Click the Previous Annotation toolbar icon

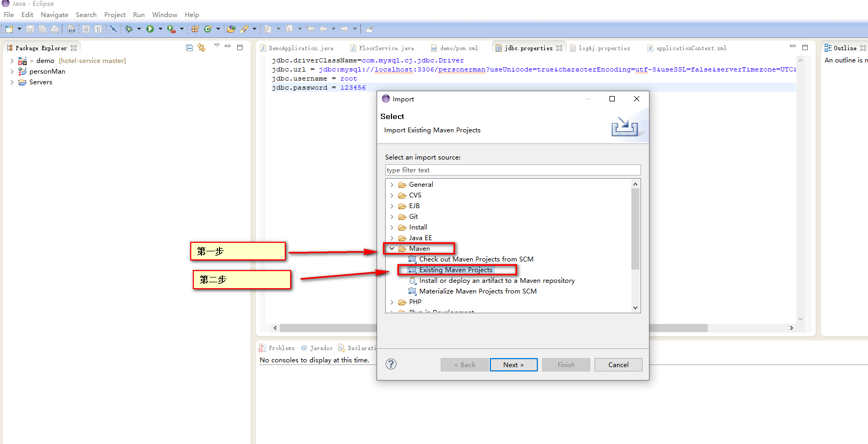coord(289,29)
